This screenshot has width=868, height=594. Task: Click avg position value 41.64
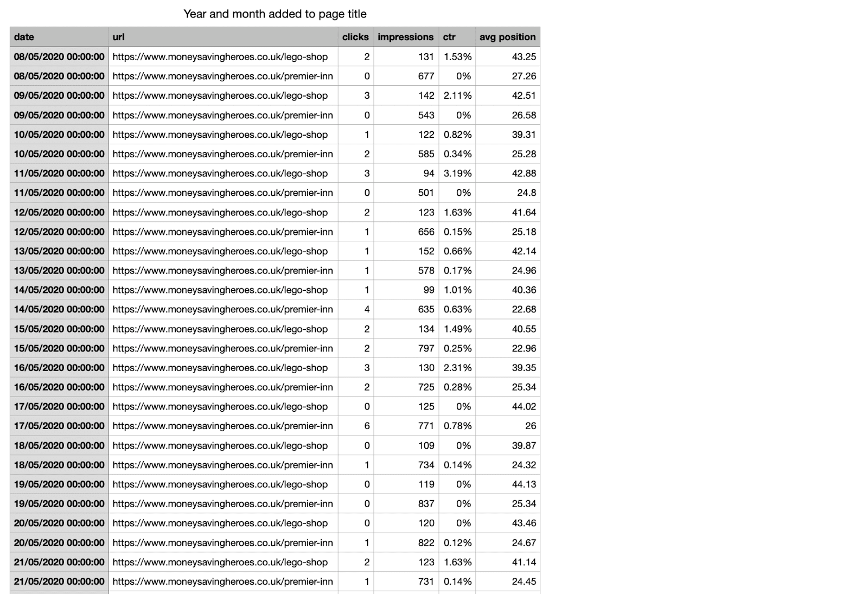click(x=524, y=212)
